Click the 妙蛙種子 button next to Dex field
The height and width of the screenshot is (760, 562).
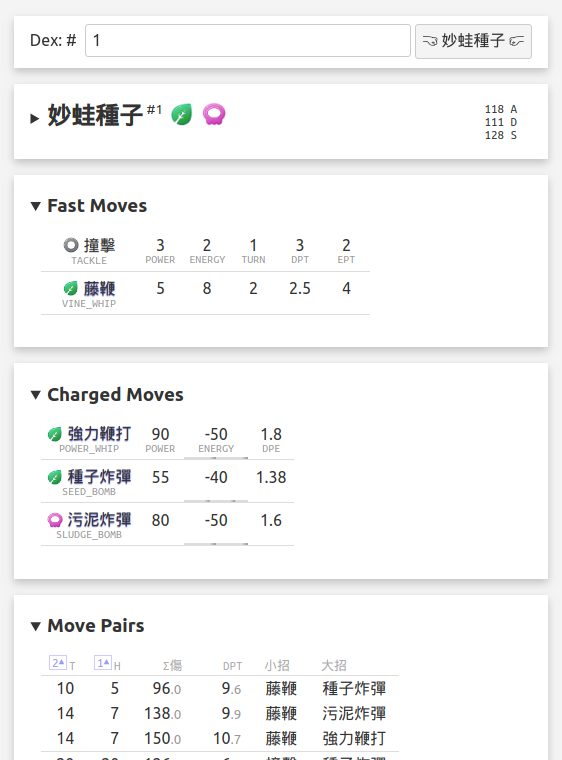point(473,41)
